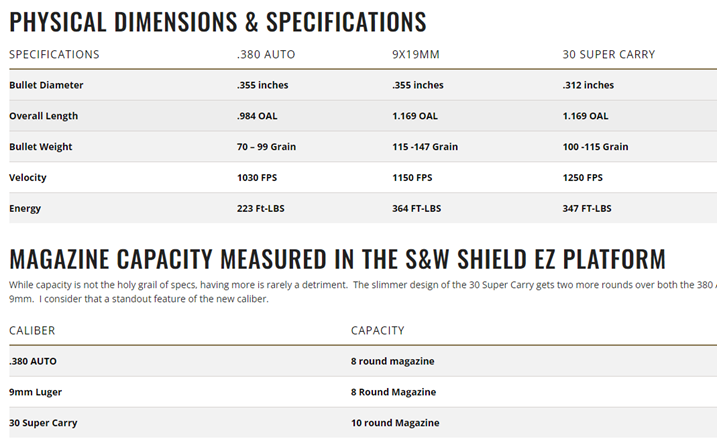
Task: Click the .312 inches bullet diameter cell
Action: pyautogui.click(x=588, y=85)
